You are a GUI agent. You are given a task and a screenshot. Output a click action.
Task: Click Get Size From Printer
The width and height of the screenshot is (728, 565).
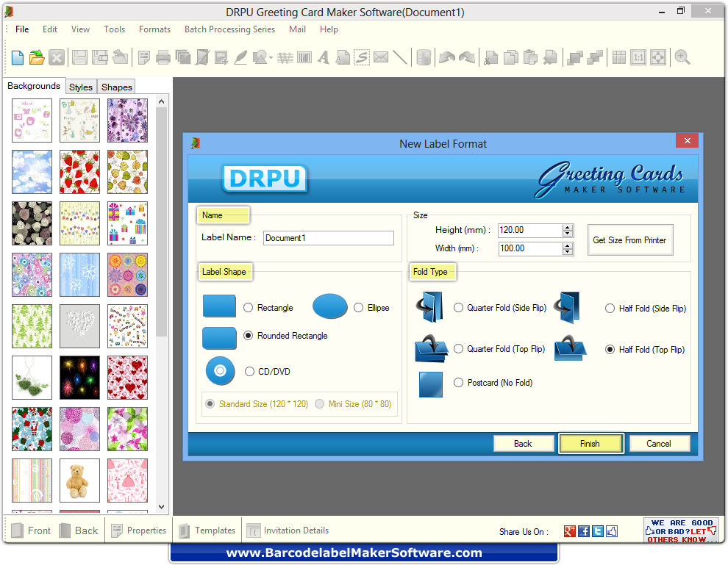(x=630, y=240)
